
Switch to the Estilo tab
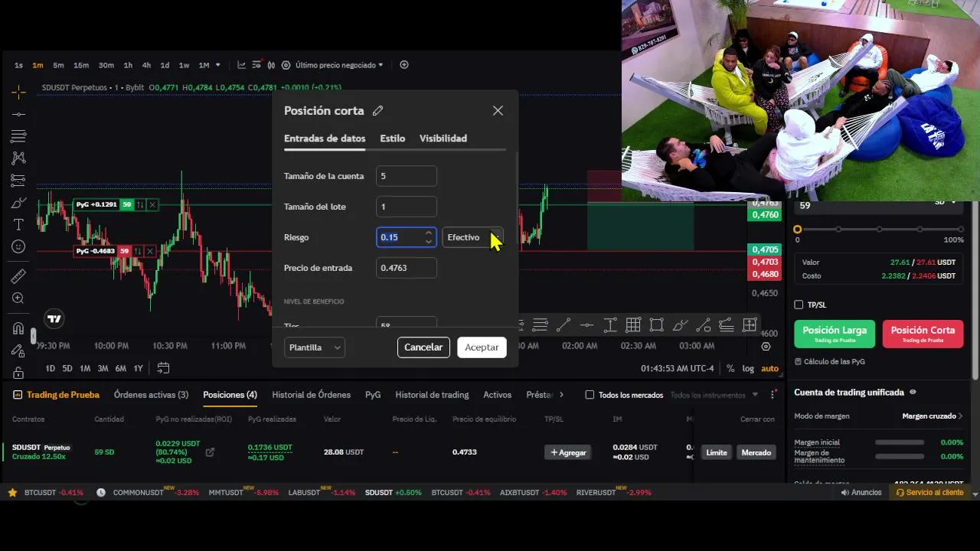393,139
